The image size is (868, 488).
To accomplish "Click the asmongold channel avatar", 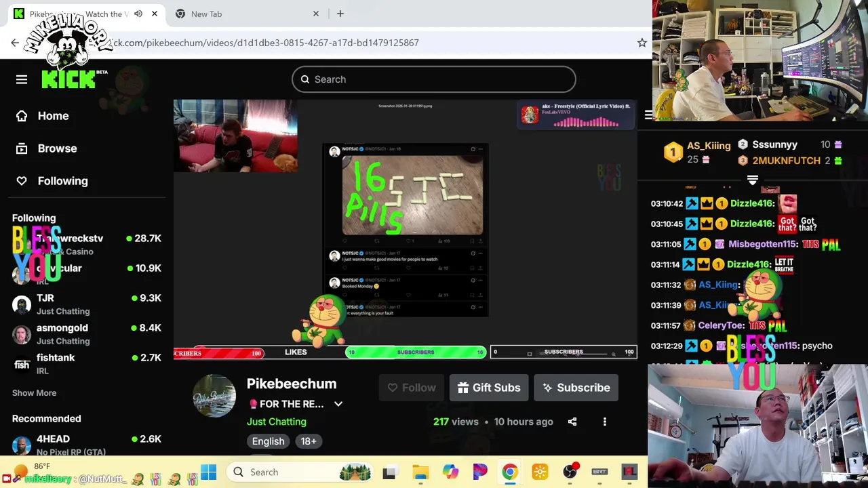I will [22, 335].
